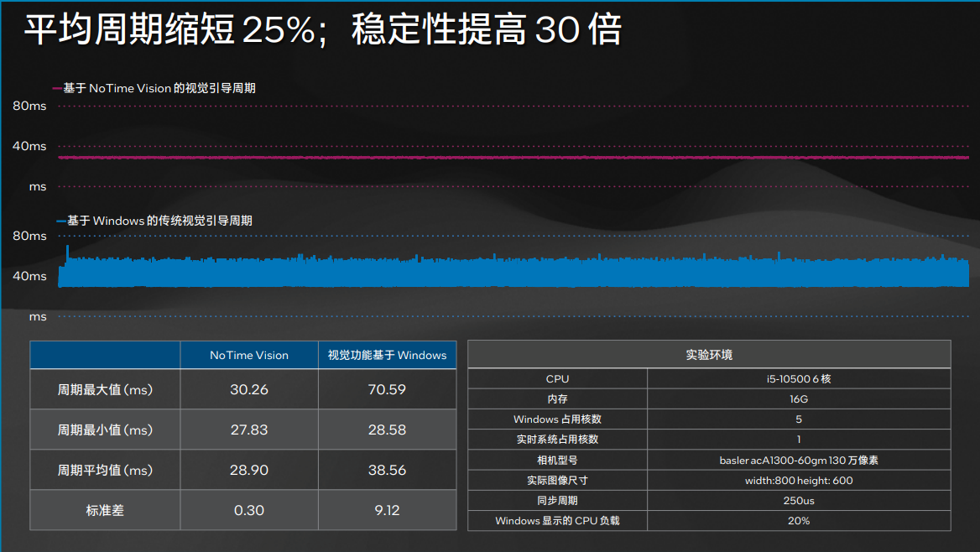Image resolution: width=980 pixels, height=552 pixels.
Task: Select the value 38.56 in the table
Action: [x=387, y=470]
